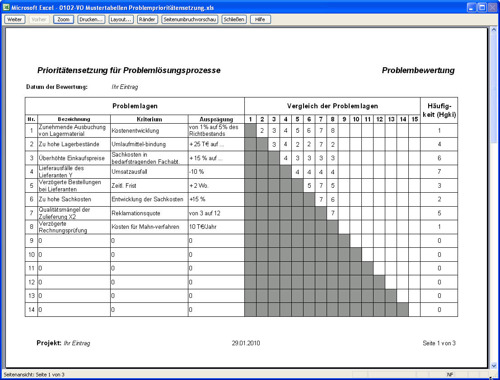Click the Zoom button in toolbar
The width and height of the screenshot is (500, 380).
63,20
